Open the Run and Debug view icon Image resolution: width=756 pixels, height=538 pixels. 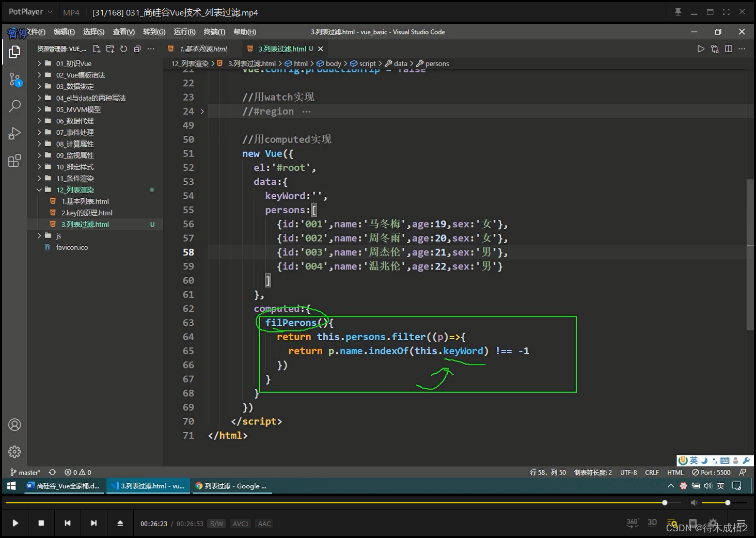(x=14, y=134)
